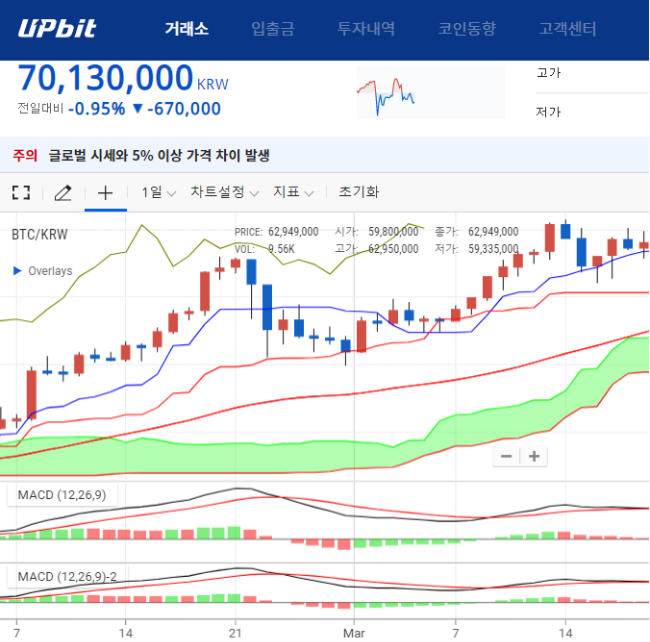Click the MACD (12,26,9) label

point(62,495)
